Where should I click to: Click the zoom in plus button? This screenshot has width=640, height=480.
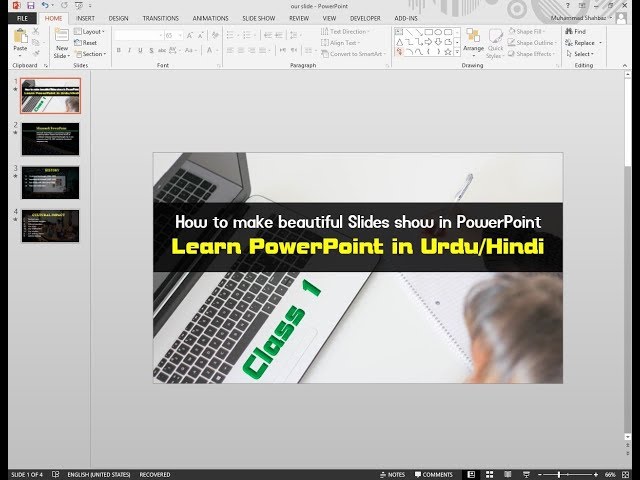(x=596, y=474)
